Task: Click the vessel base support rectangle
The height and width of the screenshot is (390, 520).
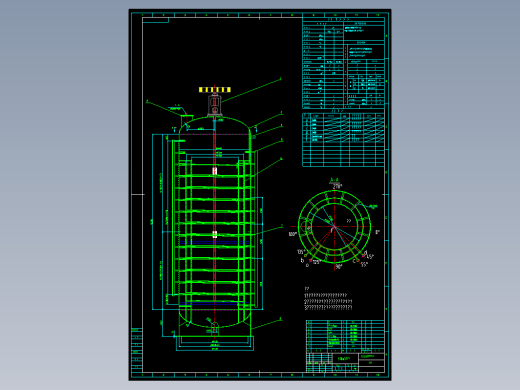Action: click(215, 343)
